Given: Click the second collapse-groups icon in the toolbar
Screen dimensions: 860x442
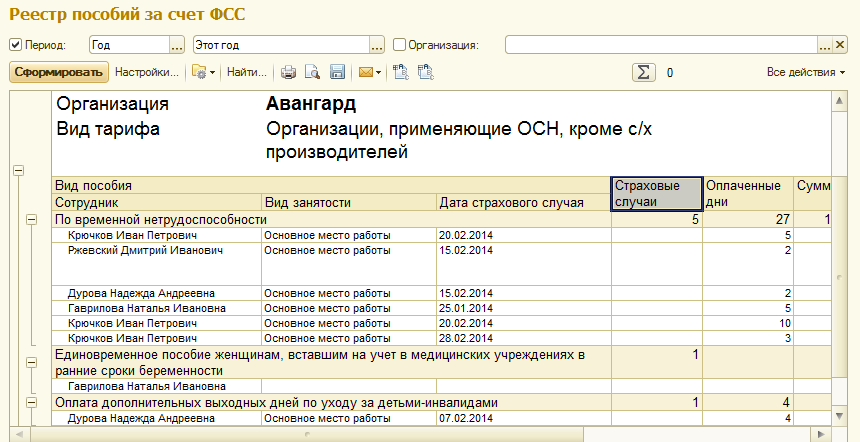Looking at the screenshot, I should pos(426,72).
